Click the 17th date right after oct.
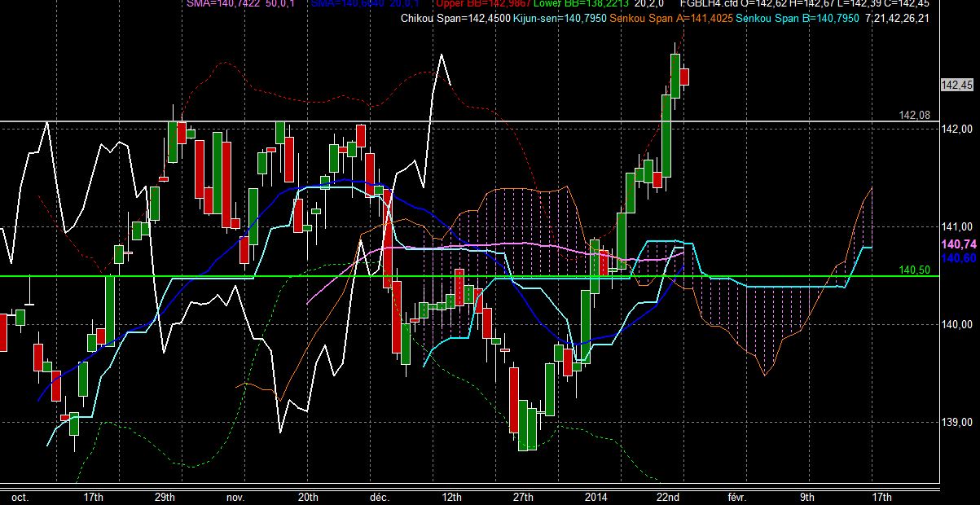This screenshot has width=980, height=505. point(93,497)
